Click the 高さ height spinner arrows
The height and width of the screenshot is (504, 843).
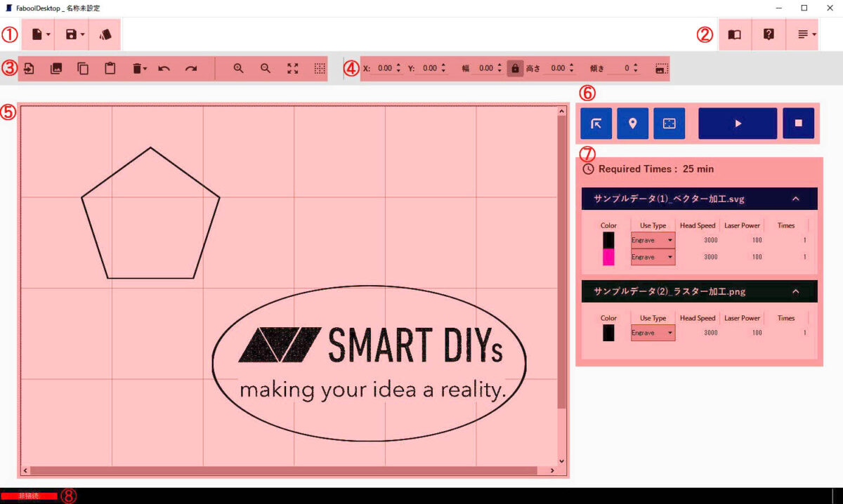(x=572, y=69)
